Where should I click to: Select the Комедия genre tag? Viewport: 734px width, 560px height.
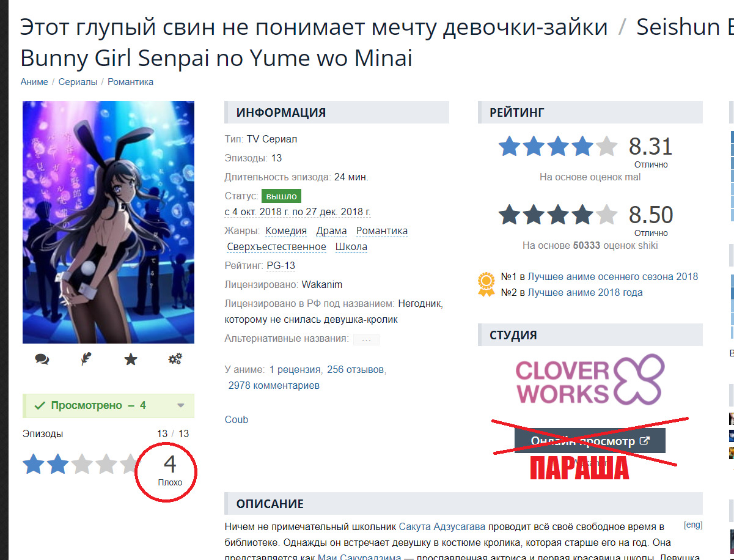pos(286,231)
